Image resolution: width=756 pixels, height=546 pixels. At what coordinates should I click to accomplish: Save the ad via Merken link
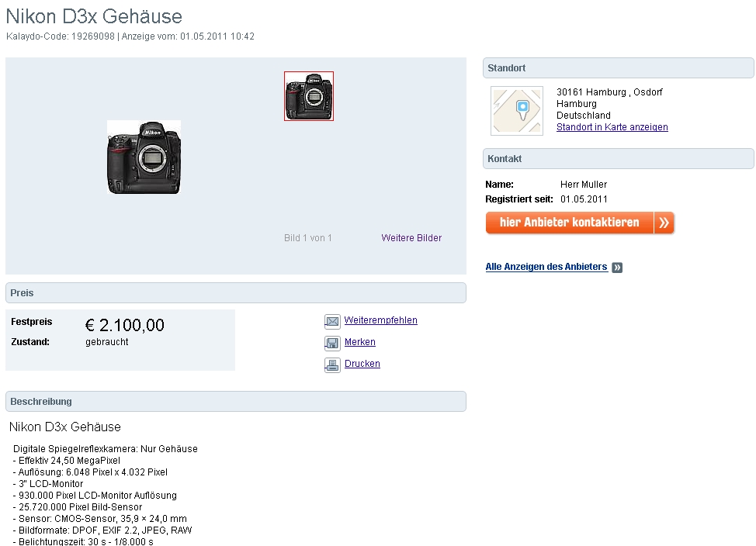(360, 342)
